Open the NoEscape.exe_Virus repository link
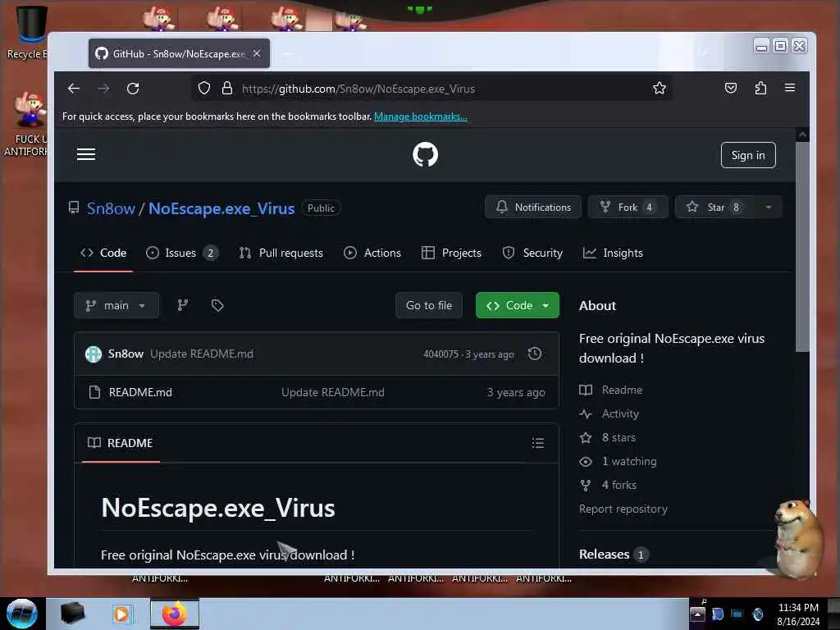Image resolution: width=840 pixels, height=630 pixels. pyautogui.click(x=221, y=208)
